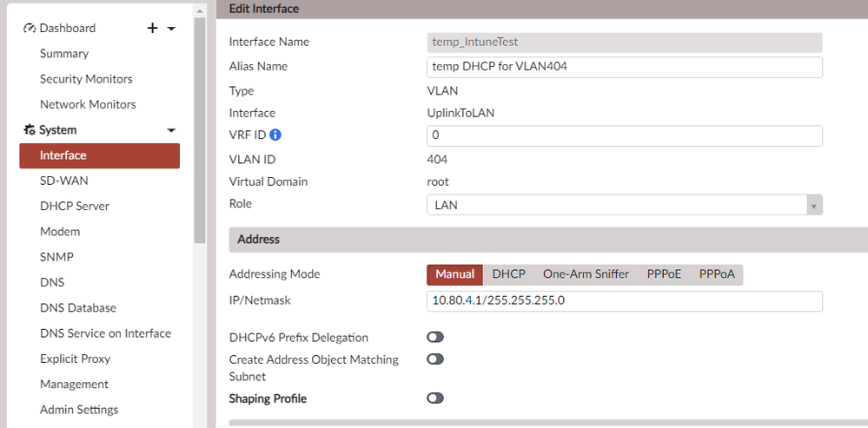Open Security Monitors dashboard page

pyautogui.click(x=86, y=79)
